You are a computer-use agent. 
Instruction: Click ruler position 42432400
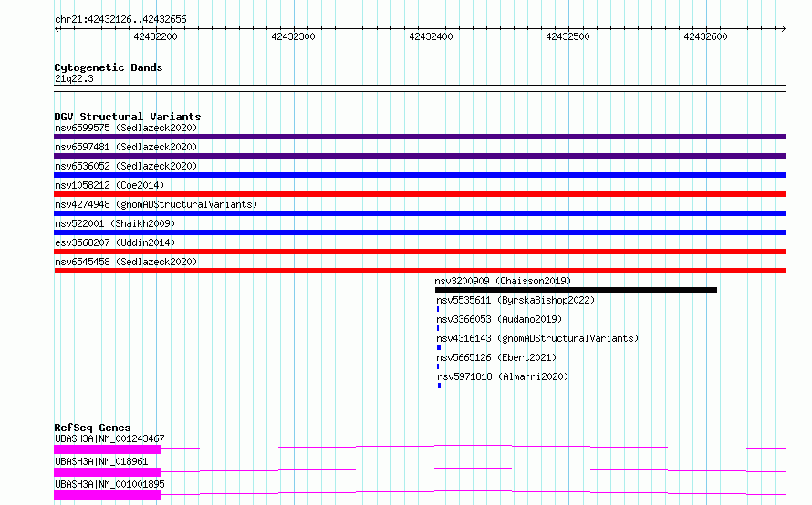[431, 36]
